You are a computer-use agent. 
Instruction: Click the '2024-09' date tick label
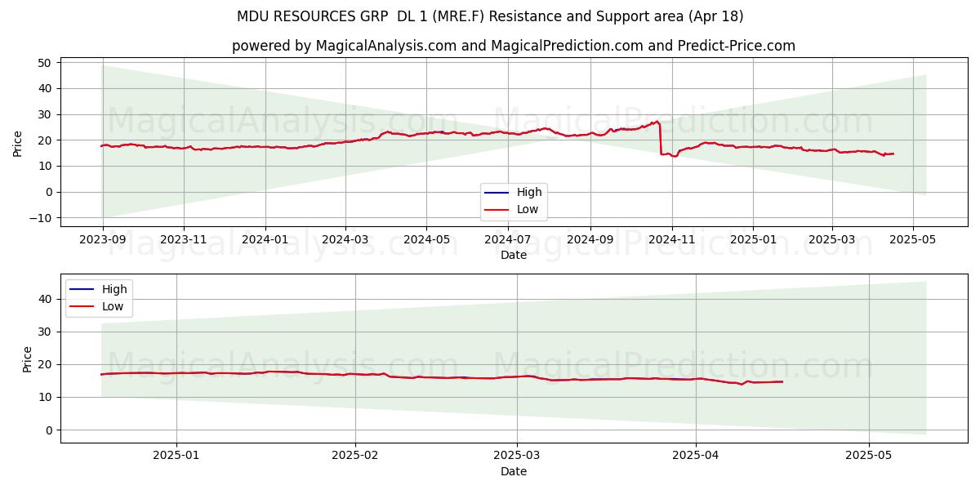[x=591, y=240]
